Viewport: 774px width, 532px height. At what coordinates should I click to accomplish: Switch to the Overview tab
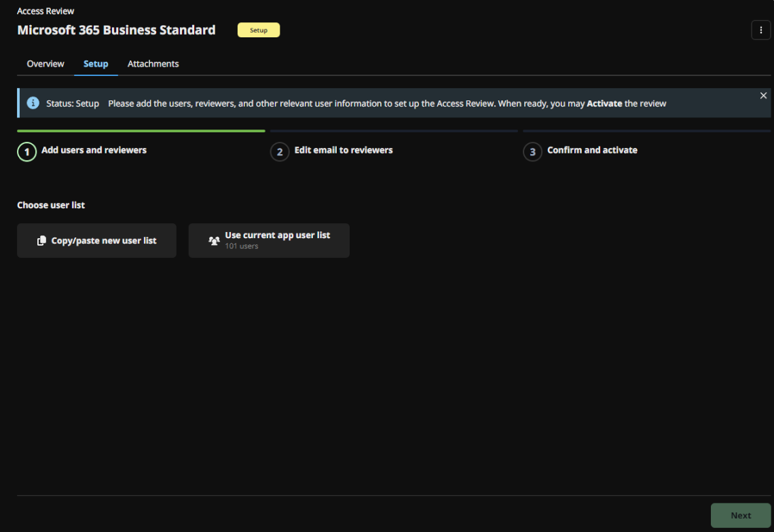tap(45, 63)
